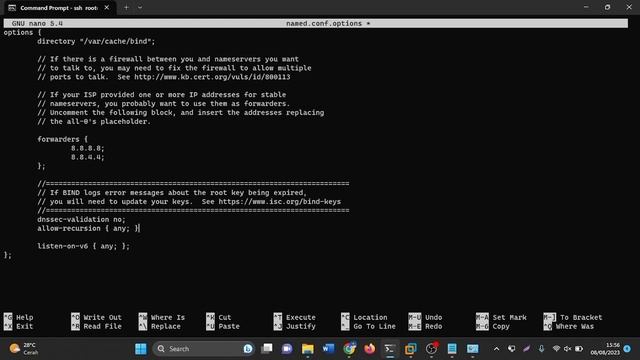The height and width of the screenshot is (360, 640).
Task: Click the 8.8.4.4; forwarder entry
Action: 88,157
